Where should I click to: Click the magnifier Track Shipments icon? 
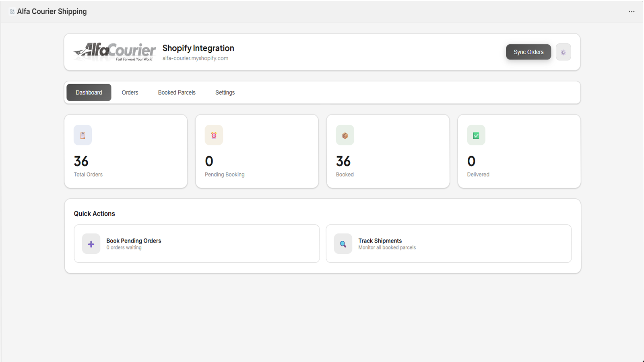(x=343, y=244)
